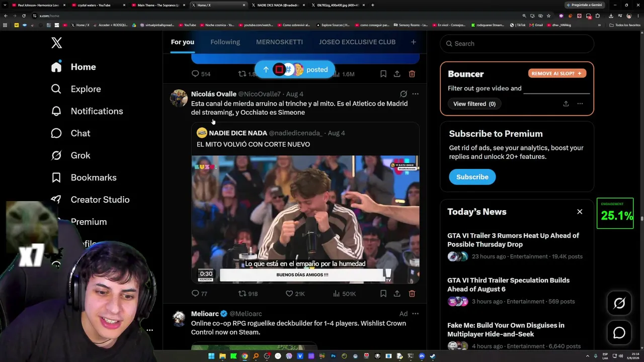Open Steam from the taskbar
This screenshot has width=644, height=362.
(433, 356)
